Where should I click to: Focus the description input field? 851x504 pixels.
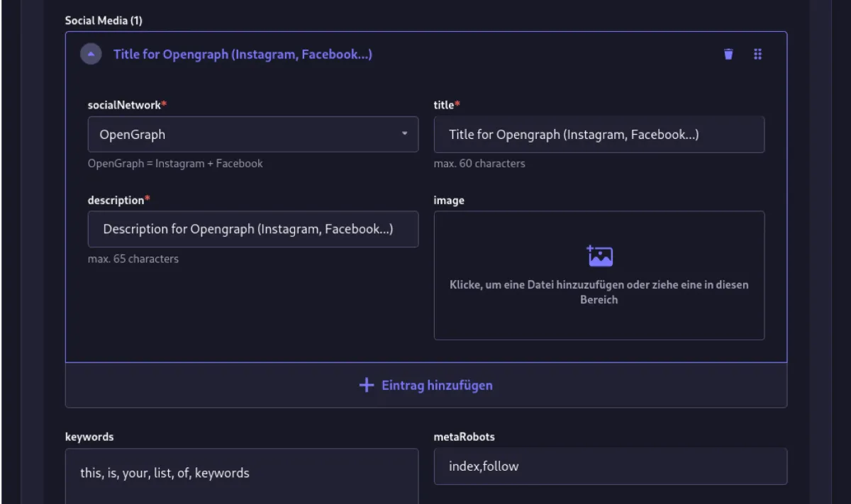pyautogui.click(x=252, y=229)
